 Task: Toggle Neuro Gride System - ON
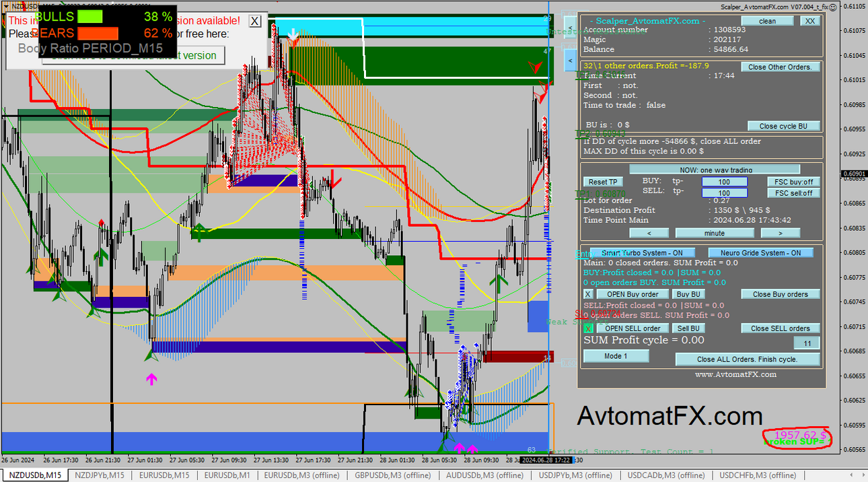pos(760,252)
